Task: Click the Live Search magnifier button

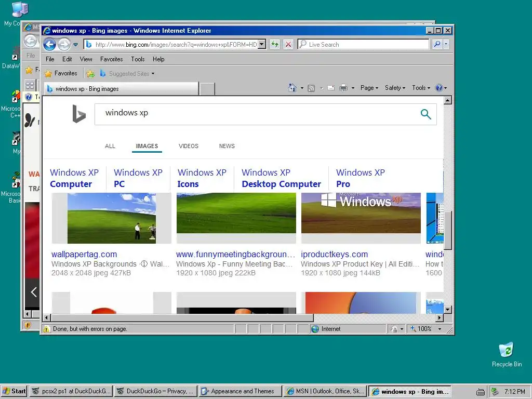Action: 437,44
